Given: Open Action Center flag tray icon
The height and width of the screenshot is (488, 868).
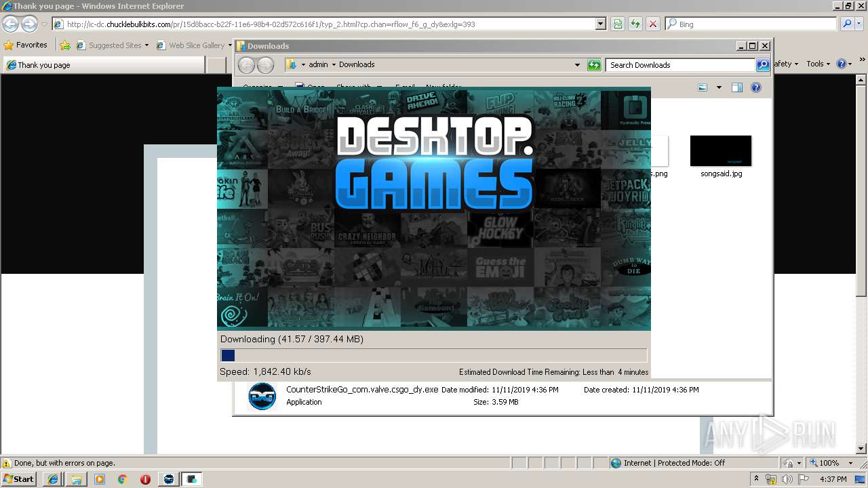Looking at the screenshot, I should (804, 479).
